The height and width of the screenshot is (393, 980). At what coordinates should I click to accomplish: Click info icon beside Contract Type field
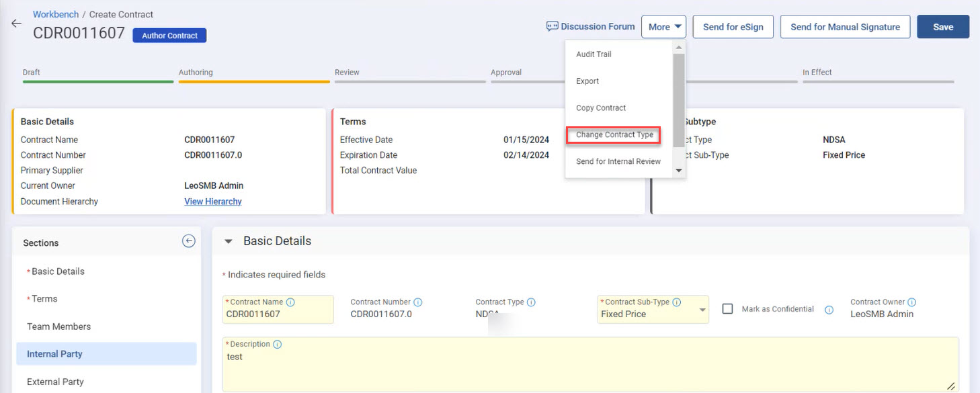pyautogui.click(x=531, y=302)
